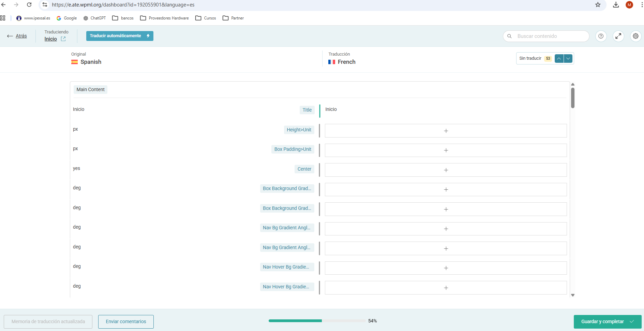The image size is (644, 331).
Task: Select the Main Content section tab
Action: [x=90, y=89]
